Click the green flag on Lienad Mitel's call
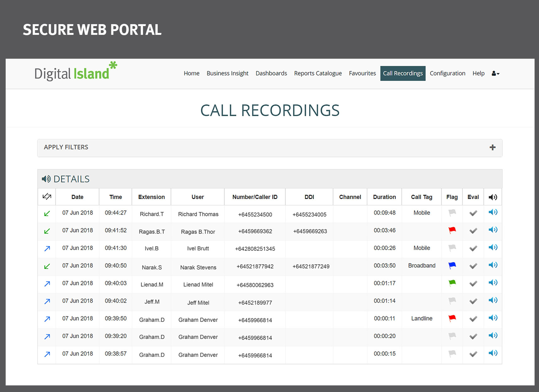The image size is (539, 392). click(452, 282)
